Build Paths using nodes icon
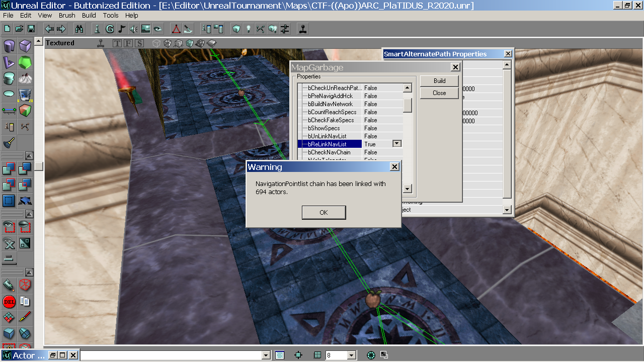 point(261,29)
